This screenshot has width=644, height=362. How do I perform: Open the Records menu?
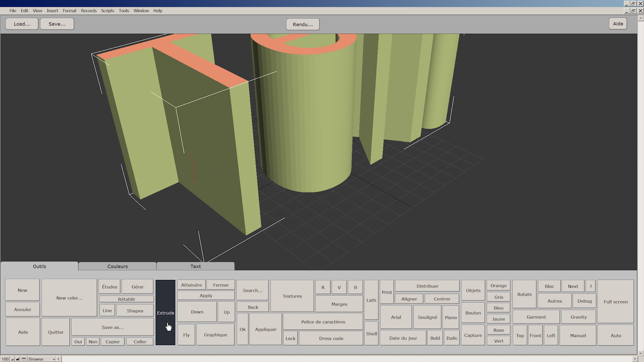(x=89, y=11)
